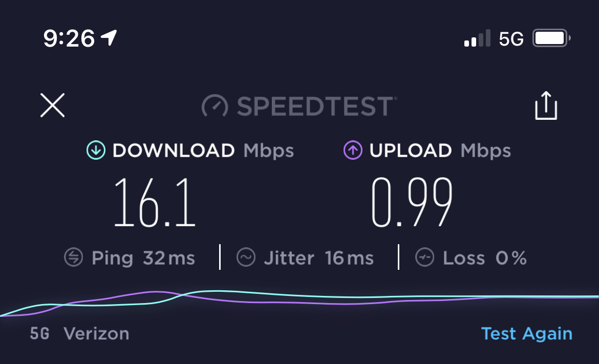This screenshot has width=599, height=364.
Task: Tap the purple upload arrow icon
Action: coord(353,150)
